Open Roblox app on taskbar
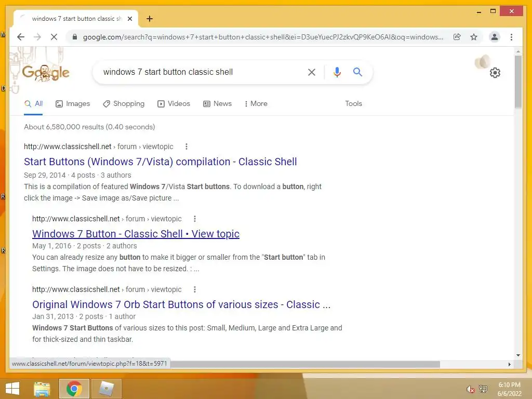This screenshot has height=399, width=532. [x=107, y=389]
